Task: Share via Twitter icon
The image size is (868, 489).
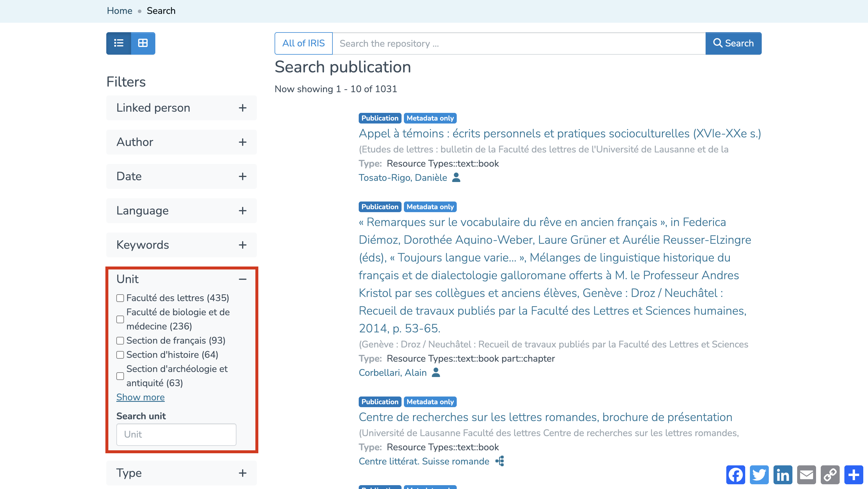Action: (x=759, y=475)
